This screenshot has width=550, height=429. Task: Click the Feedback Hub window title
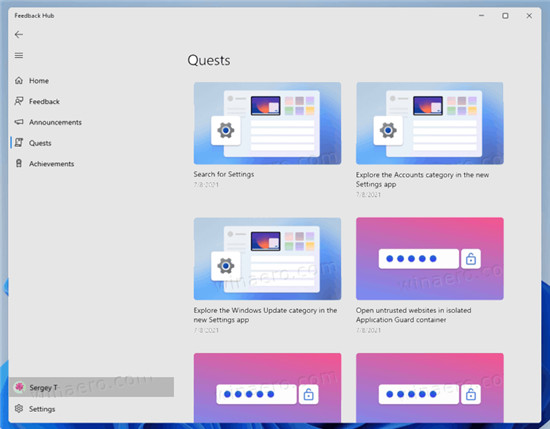[x=34, y=16]
